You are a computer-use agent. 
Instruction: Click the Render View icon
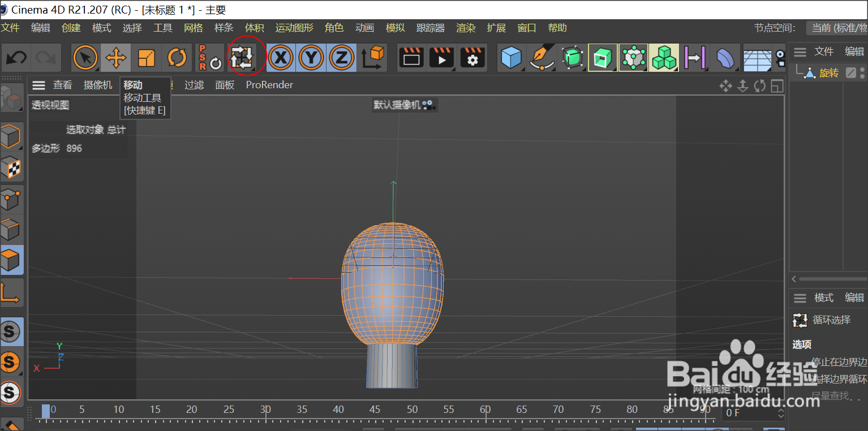point(411,57)
